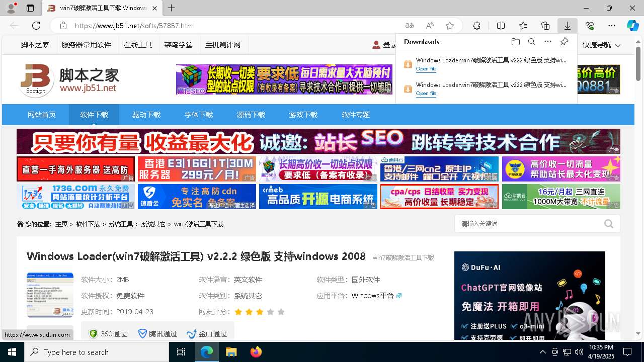Screen dimensions: 644x362
Task: Open Task View on taskbar
Action: (182, 352)
